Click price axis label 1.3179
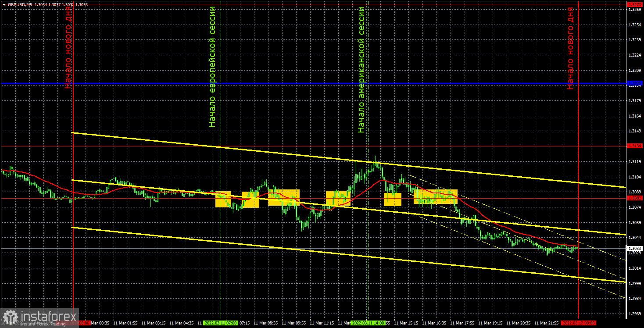 [x=635, y=100]
